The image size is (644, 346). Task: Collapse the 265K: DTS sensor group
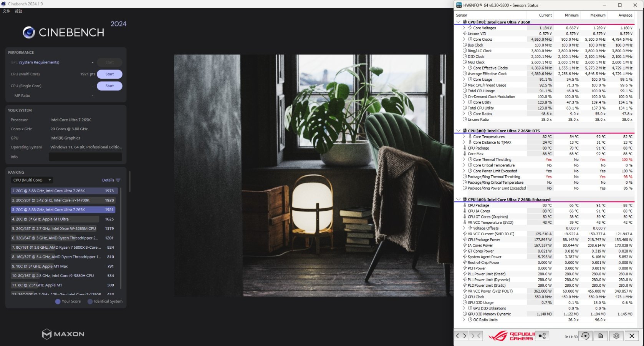click(458, 131)
